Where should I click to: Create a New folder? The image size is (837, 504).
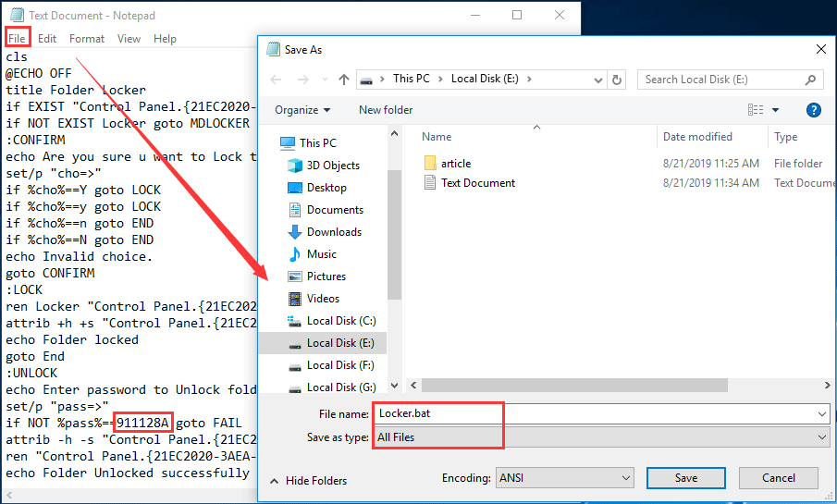coord(386,110)
